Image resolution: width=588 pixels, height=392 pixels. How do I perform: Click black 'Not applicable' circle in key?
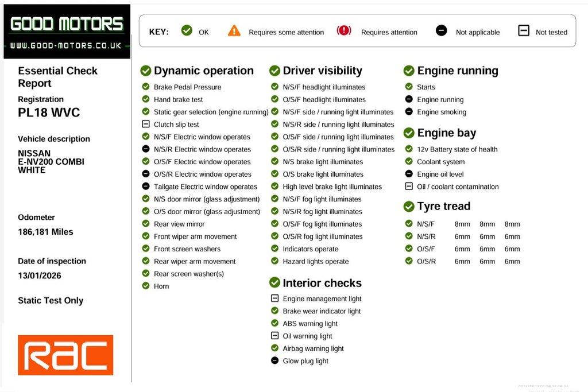441,31
